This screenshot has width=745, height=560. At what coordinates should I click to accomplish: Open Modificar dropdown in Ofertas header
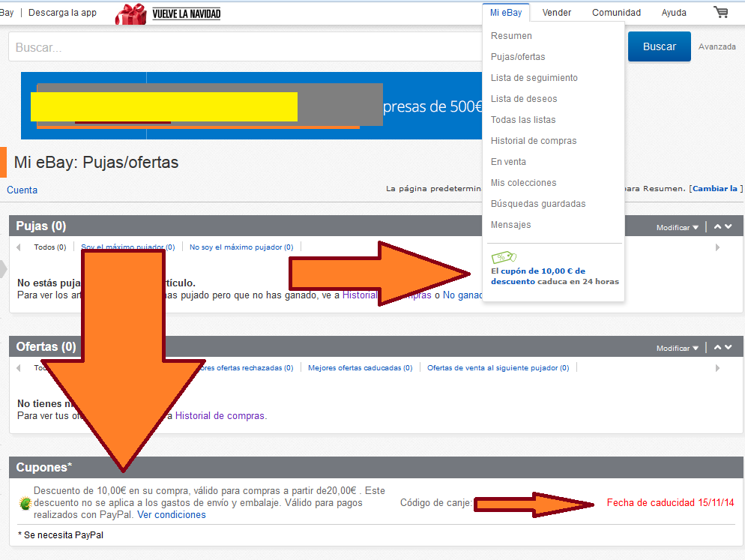[x=678, y=349]
